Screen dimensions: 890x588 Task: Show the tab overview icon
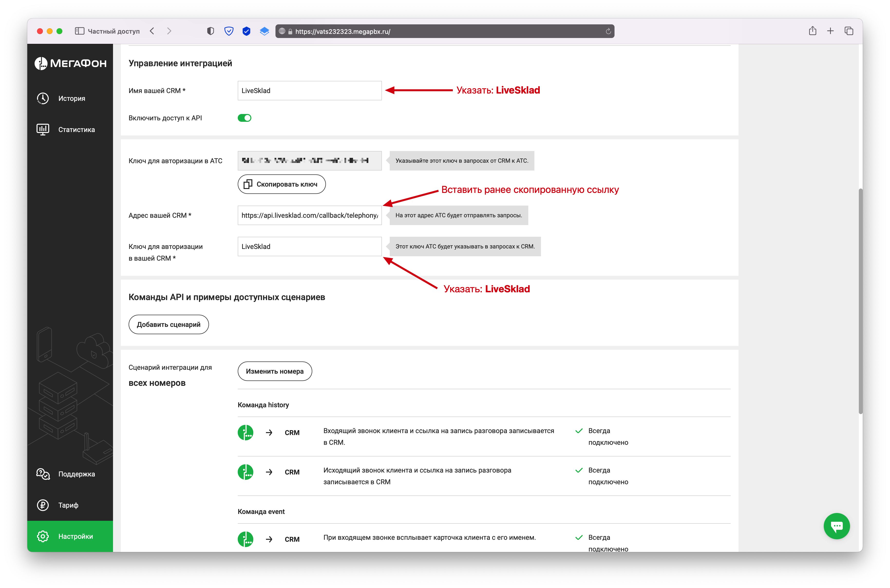(x=849, y=31)
